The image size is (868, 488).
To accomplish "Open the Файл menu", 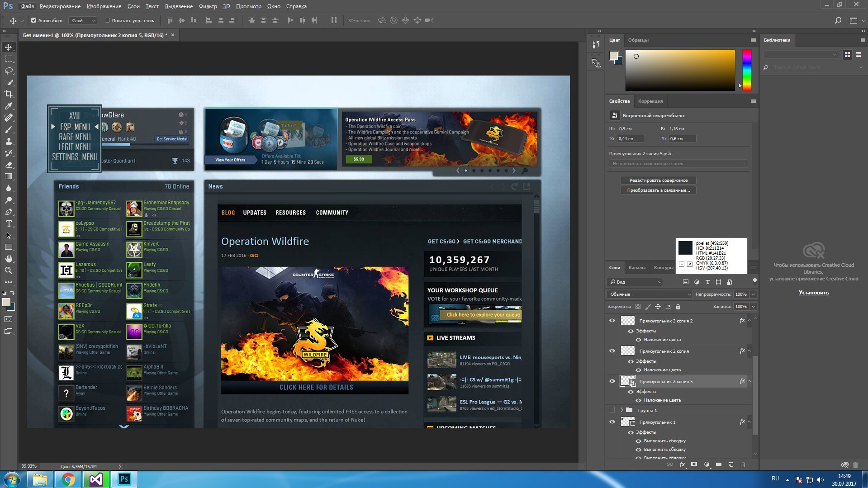I will pyautogui.click(x=27, y=6).
